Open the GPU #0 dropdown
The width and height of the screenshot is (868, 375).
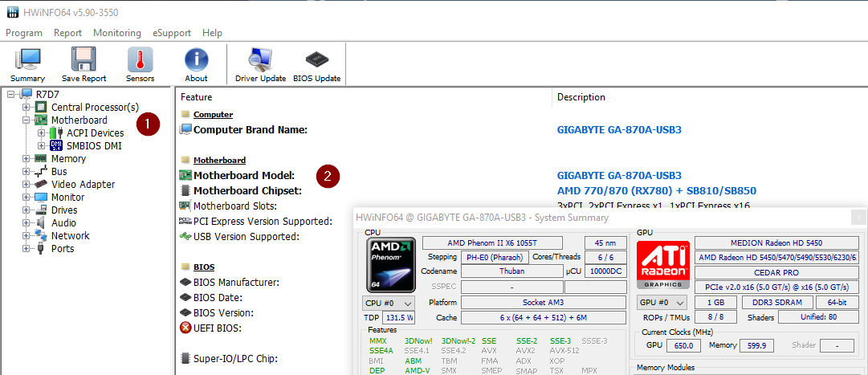pyautogui.click(x=662, y=303)
